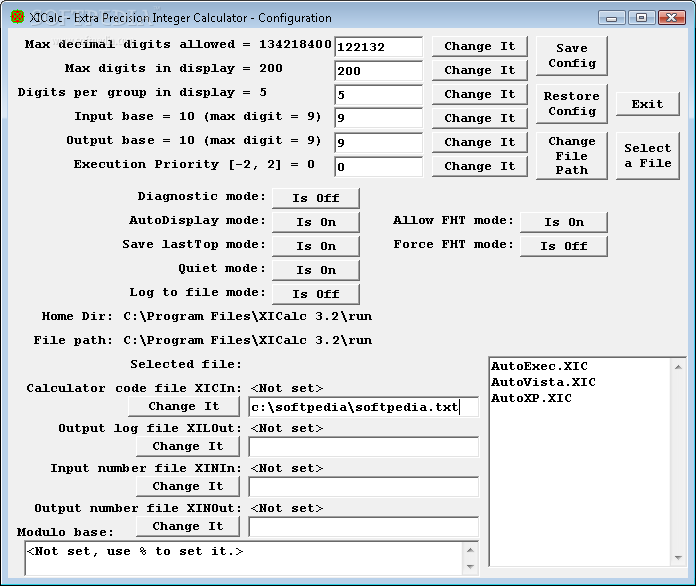The height and width of the screenshot is (586, 696).
Task: Focus the max digits in display field 200
Action: point(379,71)
